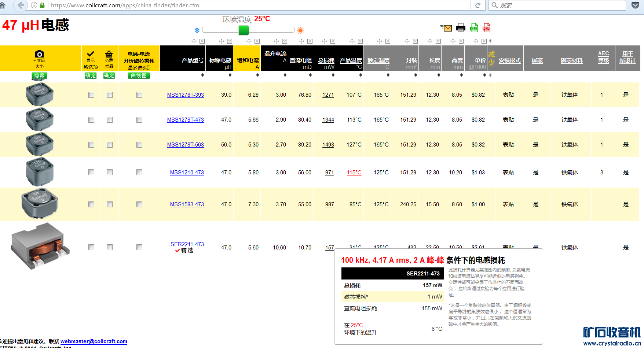The image size is (644, 348).
Task: Click the 磁芯材料 column header
Action: [x=571, y=60]
